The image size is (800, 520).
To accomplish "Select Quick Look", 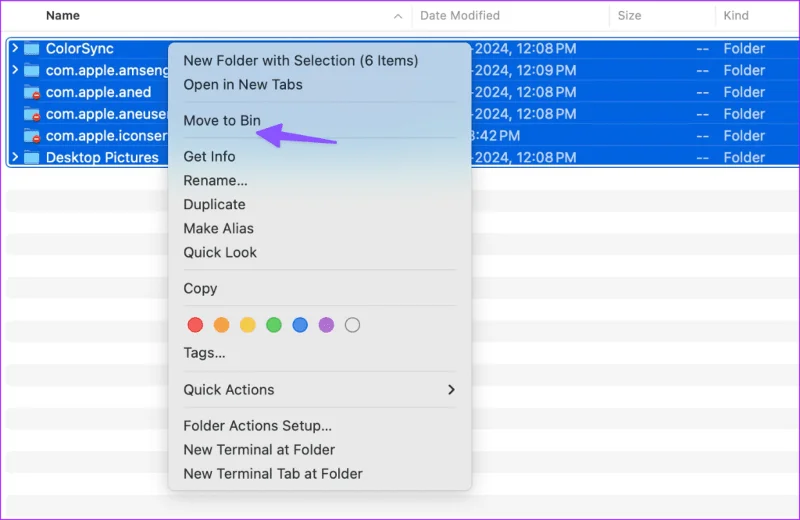I will coord(220,253).
